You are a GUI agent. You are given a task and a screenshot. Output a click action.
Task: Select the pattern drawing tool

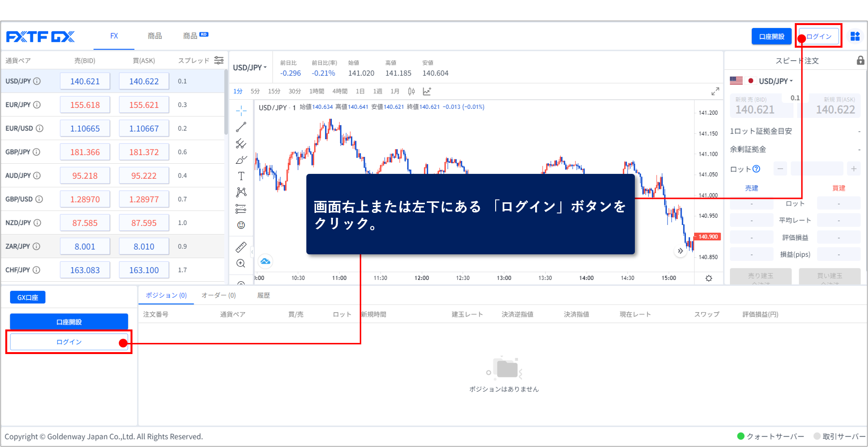coord(241,192)
